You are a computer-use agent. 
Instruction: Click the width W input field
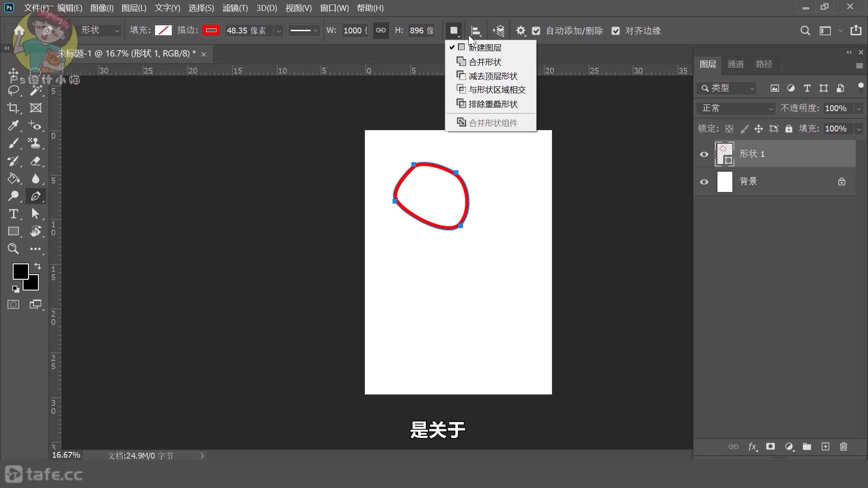[x=355, y=30]
